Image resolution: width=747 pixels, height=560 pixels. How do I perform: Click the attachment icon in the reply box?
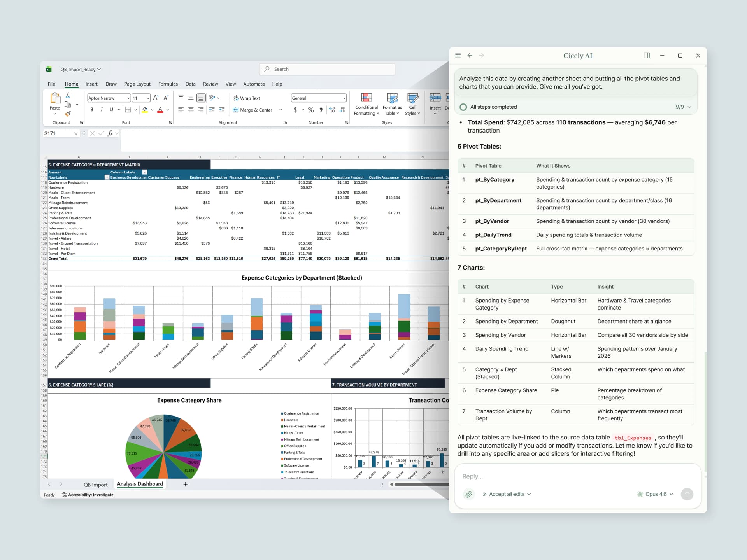click(469, 494)
